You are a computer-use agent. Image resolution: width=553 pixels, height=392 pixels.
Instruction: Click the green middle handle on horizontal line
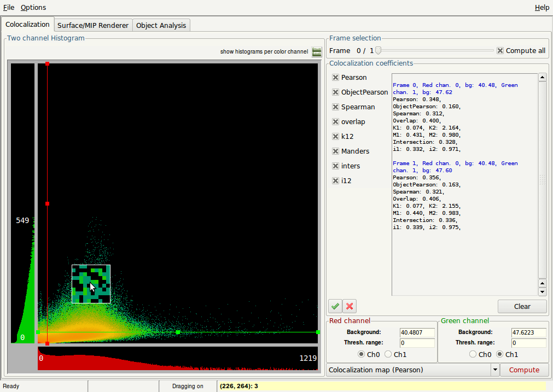[178, 332]
